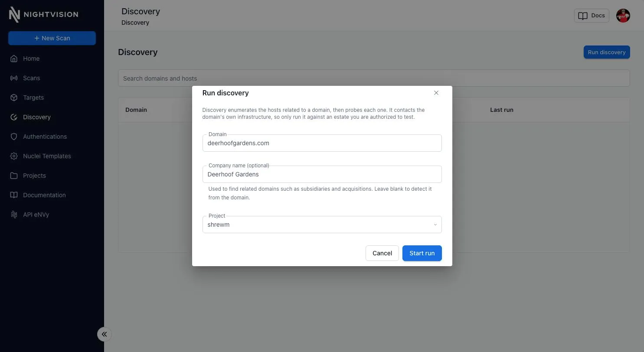The height and width of the screenshot is (352, 644).
Task: Click the New Scan button
Action: point(52,38)
